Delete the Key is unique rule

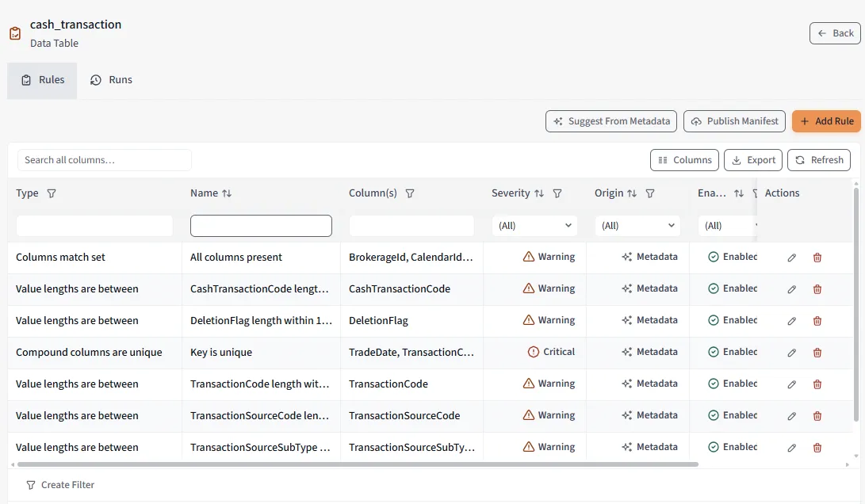(x=817, y=353)
